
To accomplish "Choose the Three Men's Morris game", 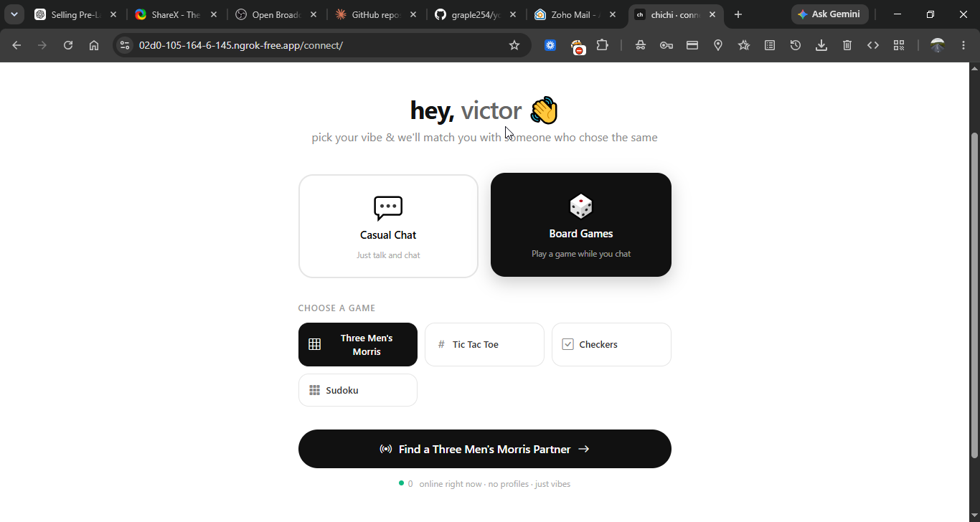I will 358,344.
